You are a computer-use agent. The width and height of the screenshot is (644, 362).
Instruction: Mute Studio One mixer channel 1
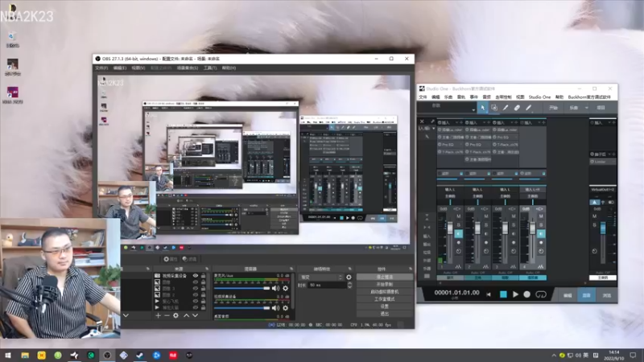(458, 216)
